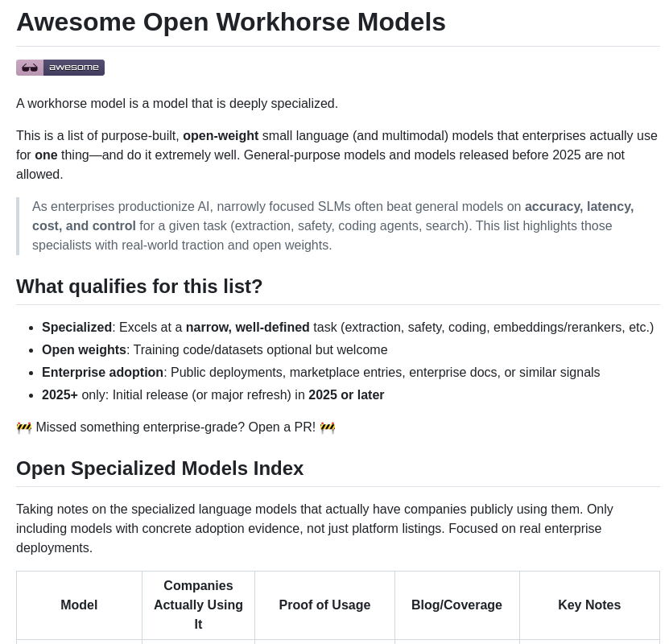The image size is (669, 644).
Task: Select the 🚧 construction emoji on the left
Action: pyautogui.click(x=24, y=427)
